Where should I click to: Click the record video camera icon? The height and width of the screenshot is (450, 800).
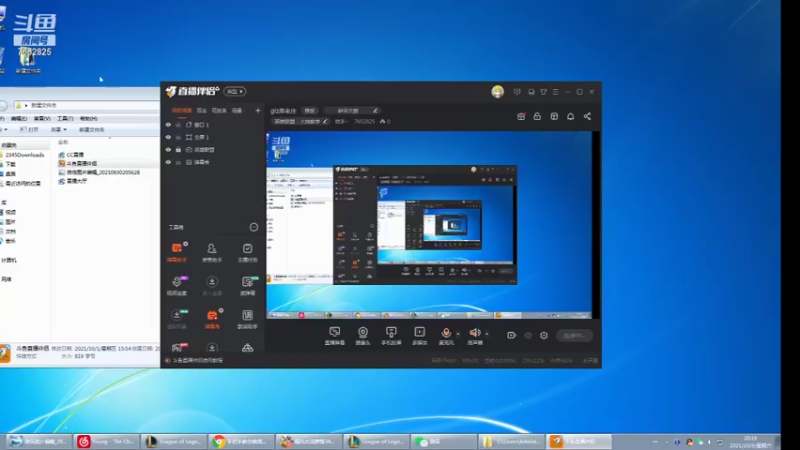pyautogui.click(x=511, y=335)
